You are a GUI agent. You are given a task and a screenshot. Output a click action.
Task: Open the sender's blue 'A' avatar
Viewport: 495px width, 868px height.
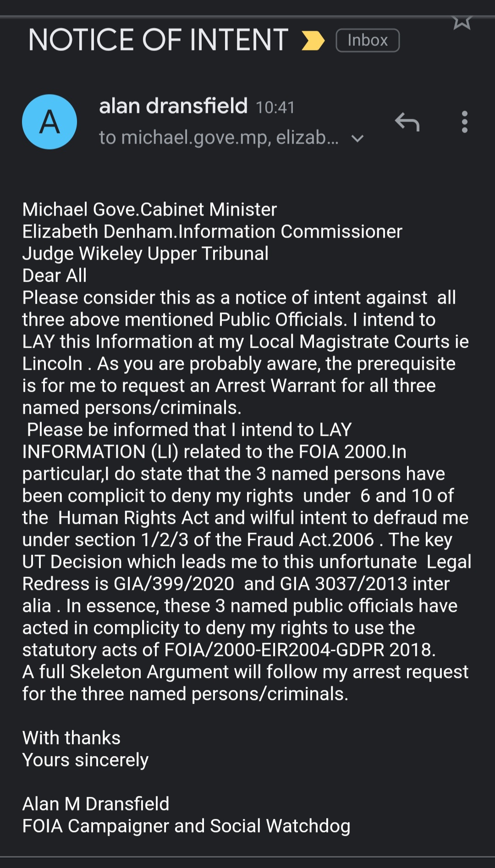coord(49,122)
